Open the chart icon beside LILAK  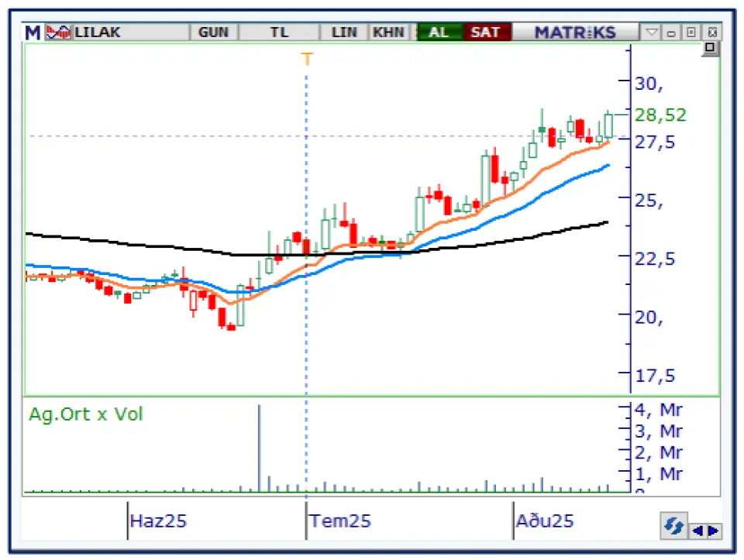click(58, 33)
